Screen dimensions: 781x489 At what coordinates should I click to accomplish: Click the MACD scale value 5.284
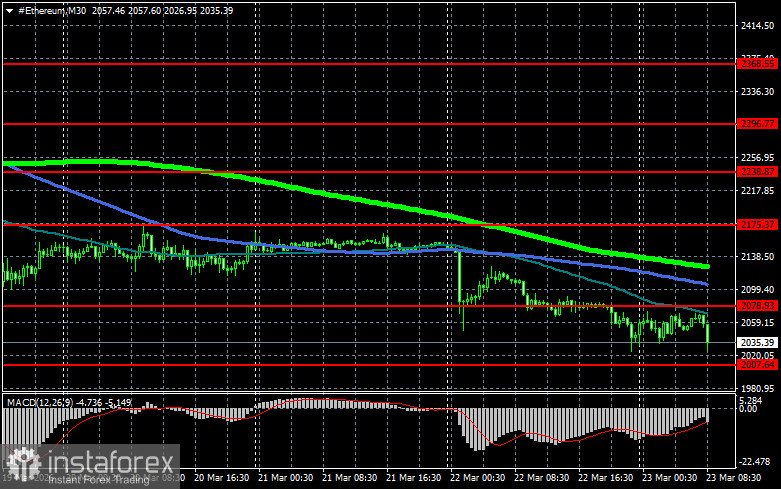pyautogui.click(x=751, y=401)
